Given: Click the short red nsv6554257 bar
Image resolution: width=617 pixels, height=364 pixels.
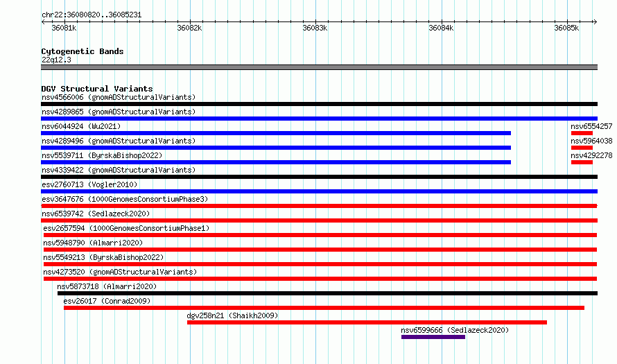Looking at the screenshot, I should point(582,133).
